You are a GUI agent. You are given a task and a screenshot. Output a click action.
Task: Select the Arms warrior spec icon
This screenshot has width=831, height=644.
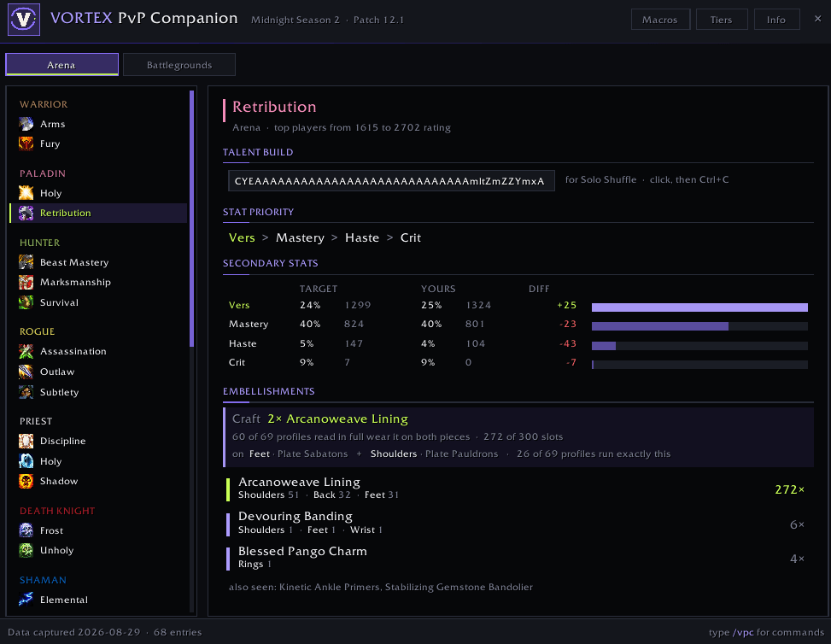point(26,124)
